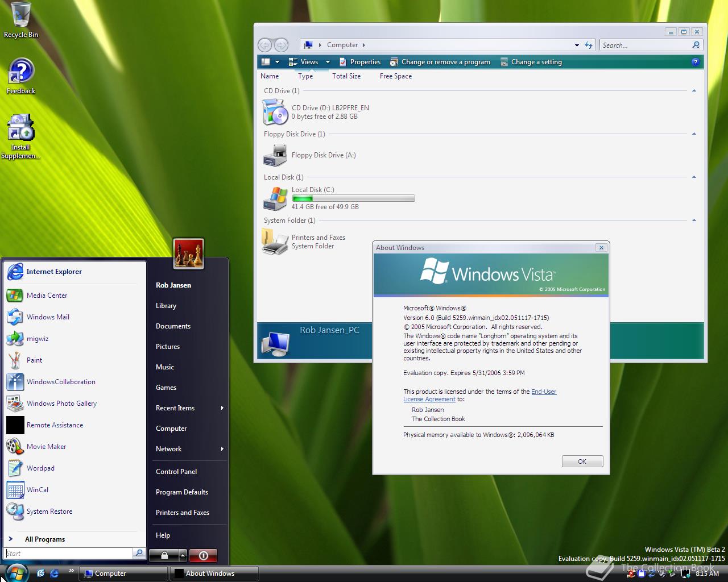Open Program Defaults from Start menu

tap(182, 492)
